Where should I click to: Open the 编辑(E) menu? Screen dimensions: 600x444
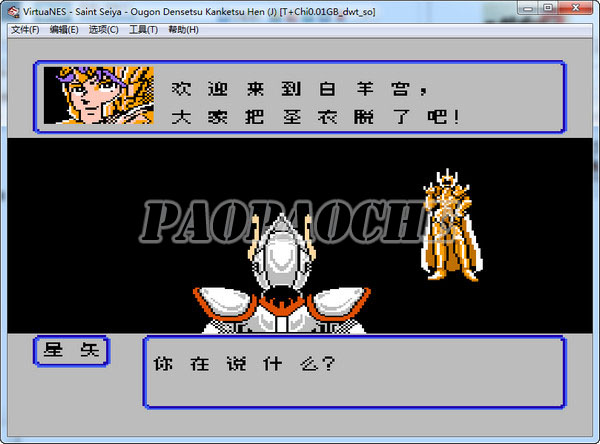coord(64,30)
